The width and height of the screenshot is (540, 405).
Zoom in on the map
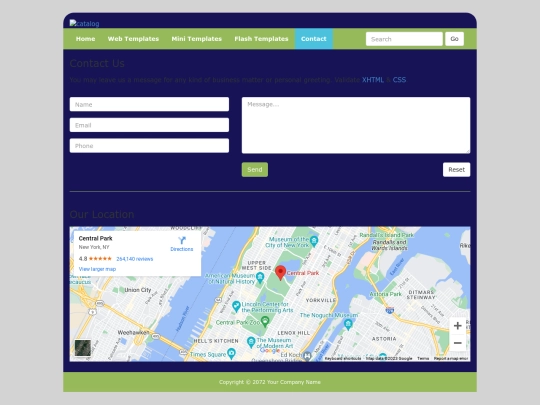tap(458, 326)
